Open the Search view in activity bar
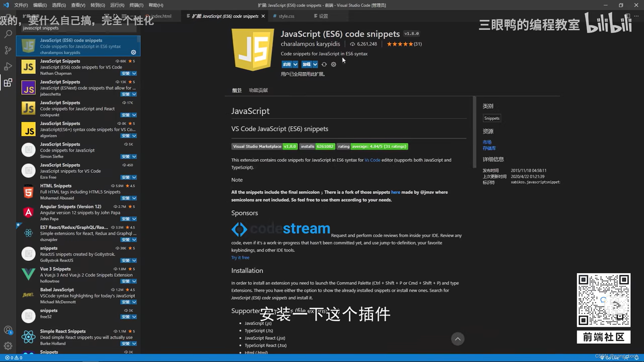 click(8, 34)
